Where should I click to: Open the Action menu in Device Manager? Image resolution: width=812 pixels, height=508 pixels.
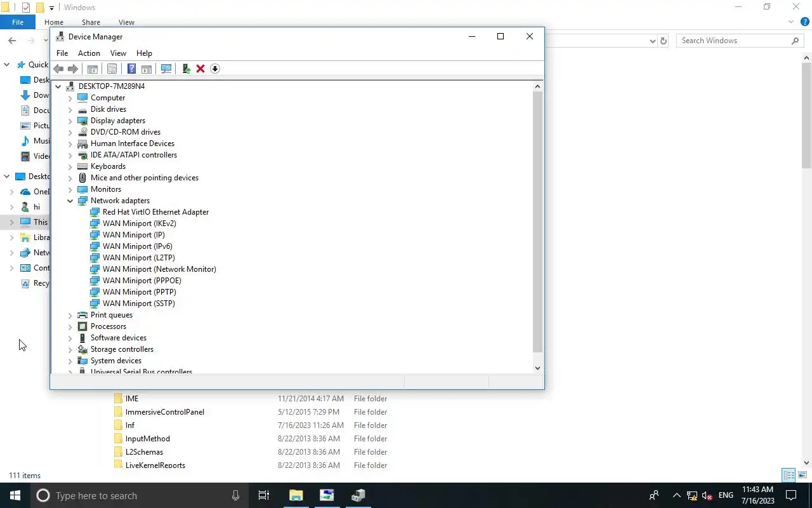(89, 53)
